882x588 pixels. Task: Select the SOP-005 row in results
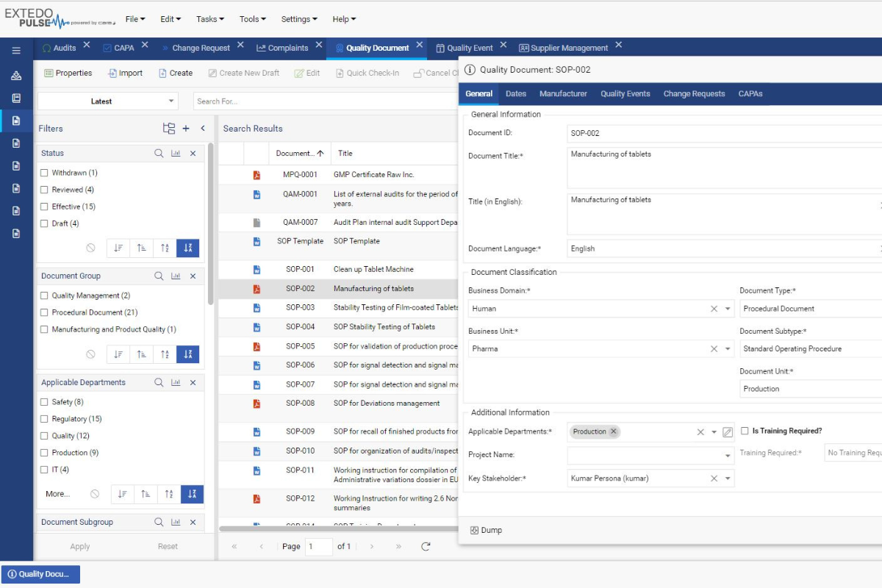(339, 346)
